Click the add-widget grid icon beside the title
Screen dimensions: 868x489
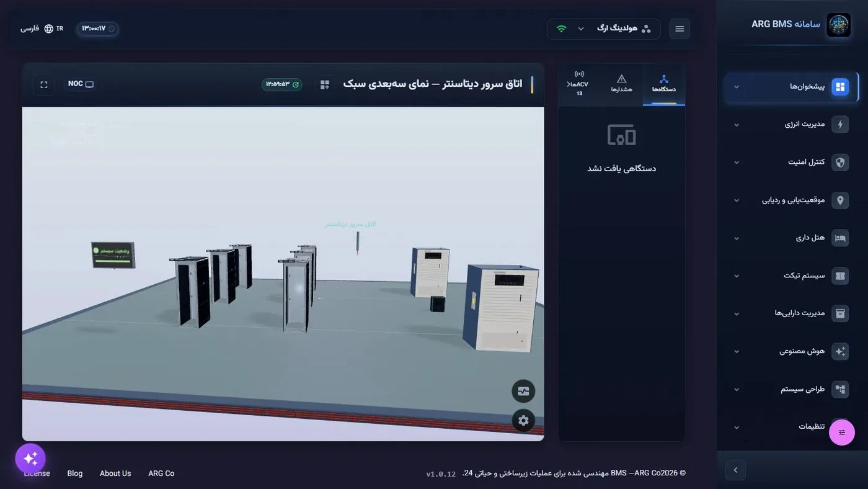tap(325, 84)
